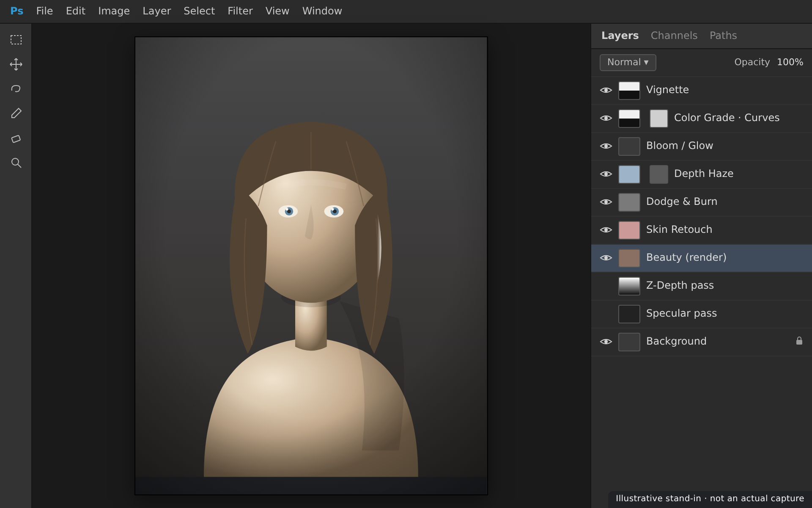
Task: Select the Background layer name
Action: click(x=676, y=341)
